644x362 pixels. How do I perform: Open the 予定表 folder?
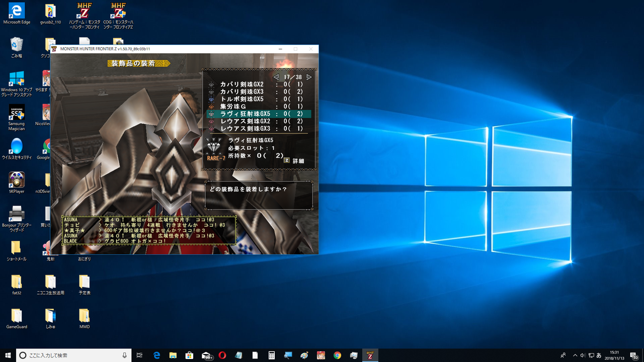[x=84, y=285]
